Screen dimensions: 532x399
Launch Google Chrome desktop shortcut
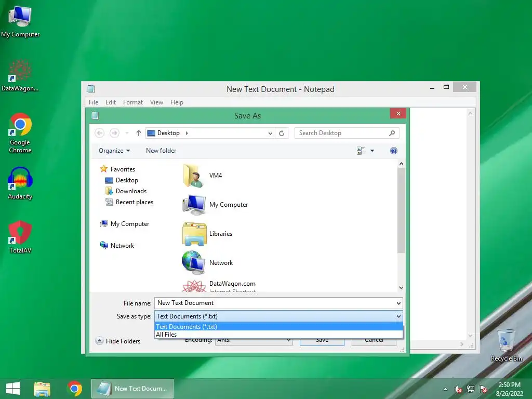[20, 133]
